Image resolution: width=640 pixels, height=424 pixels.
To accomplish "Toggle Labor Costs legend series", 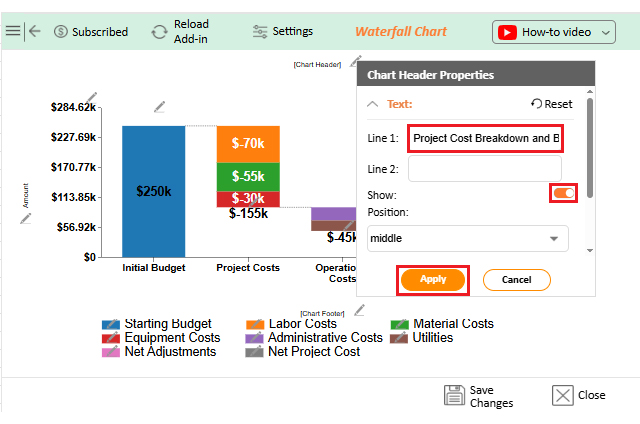I will pyautogui.click(x=255, y=324).
